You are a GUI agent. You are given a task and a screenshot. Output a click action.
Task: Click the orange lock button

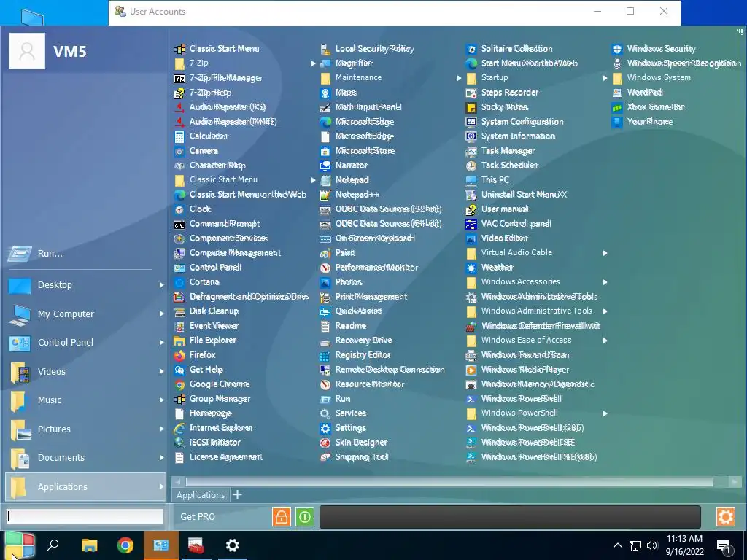tap(281, 517)
